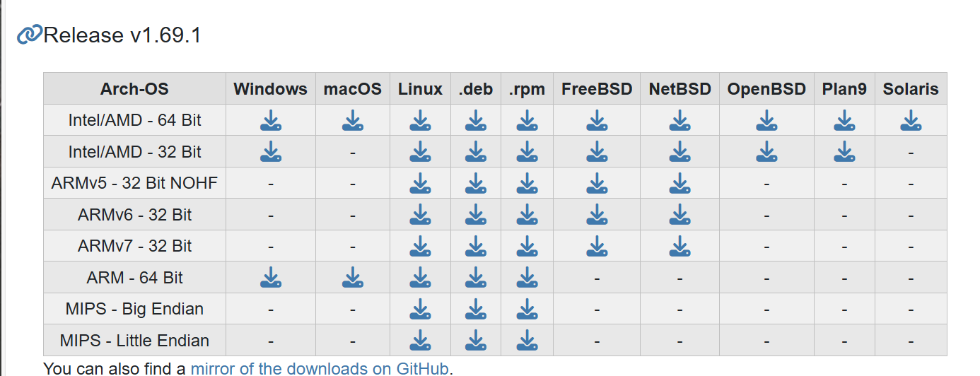Viewport: 980px width, 376px height.
Task: Download Linux ARMv5 32 Bit NOHF build
Action: click(420, 184)
